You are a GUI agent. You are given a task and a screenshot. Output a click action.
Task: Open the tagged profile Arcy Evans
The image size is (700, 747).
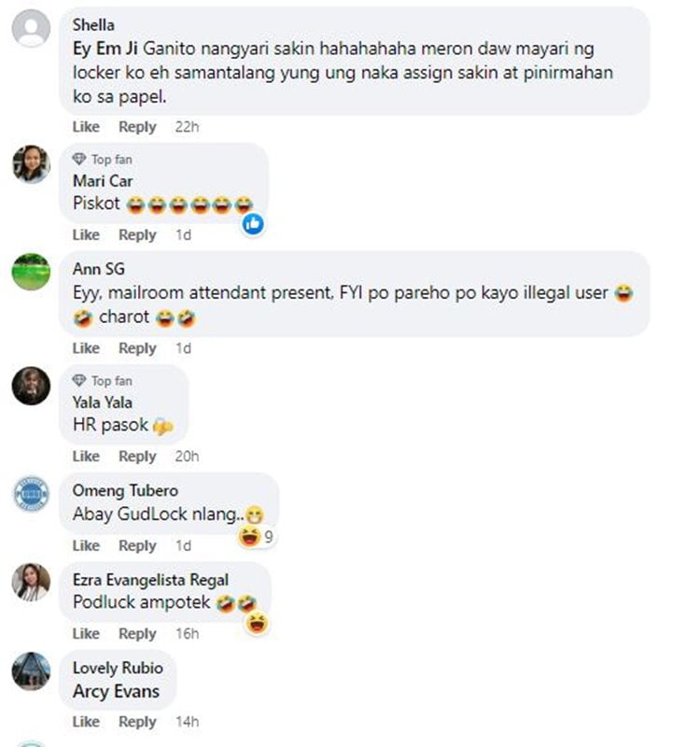(x=116, y=691)
